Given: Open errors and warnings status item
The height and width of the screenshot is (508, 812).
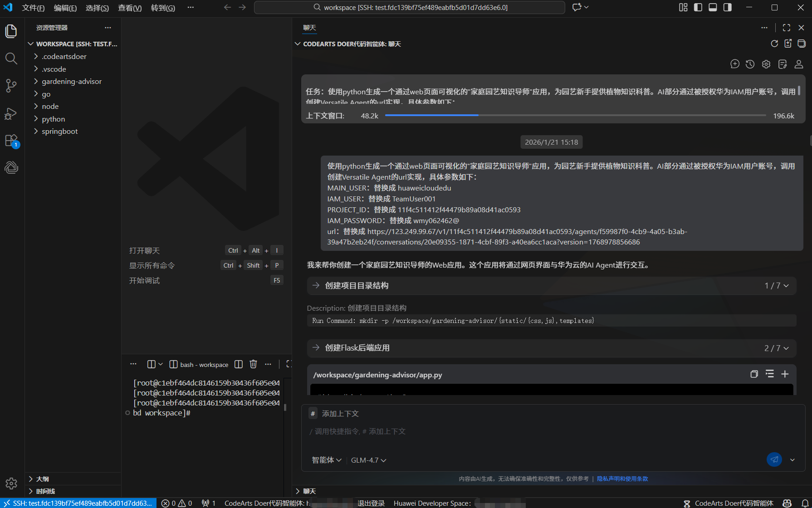Looking at the screenshot, I should [x=176, y=503].
